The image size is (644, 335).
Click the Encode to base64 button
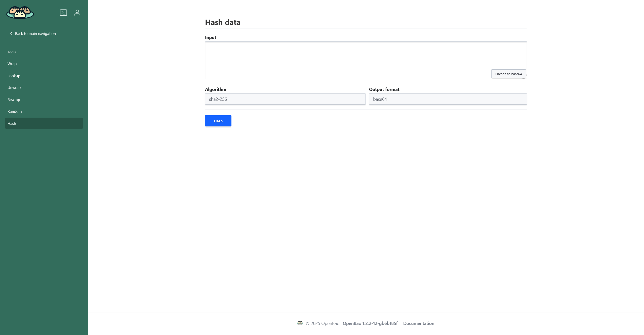(x=508, y=74)
